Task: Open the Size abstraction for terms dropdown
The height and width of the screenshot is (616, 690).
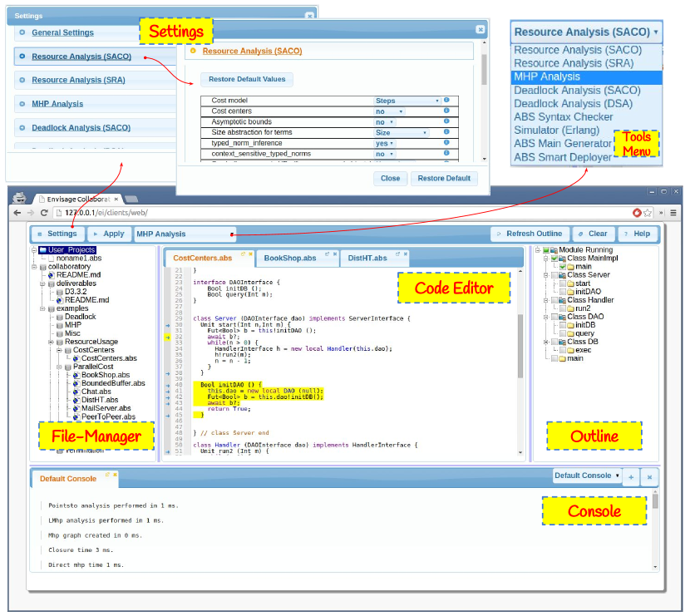Action: 401,133
